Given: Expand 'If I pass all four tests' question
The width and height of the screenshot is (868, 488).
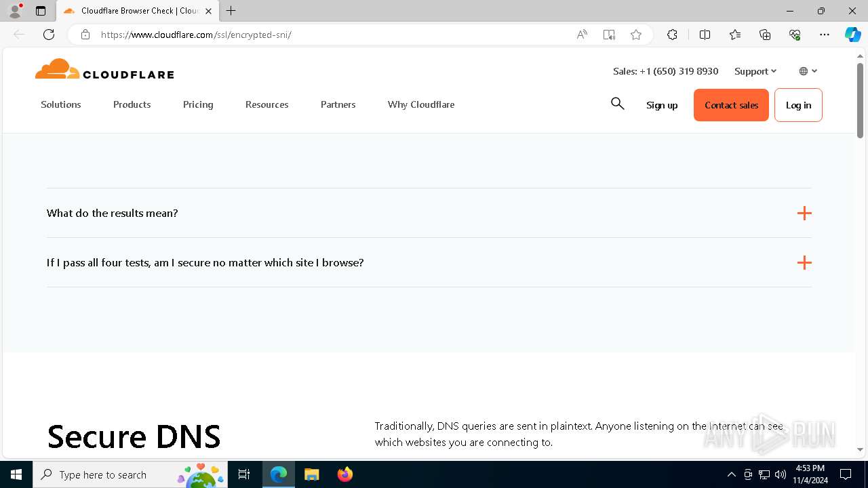Looking at the screenshot, I should 429,262.
